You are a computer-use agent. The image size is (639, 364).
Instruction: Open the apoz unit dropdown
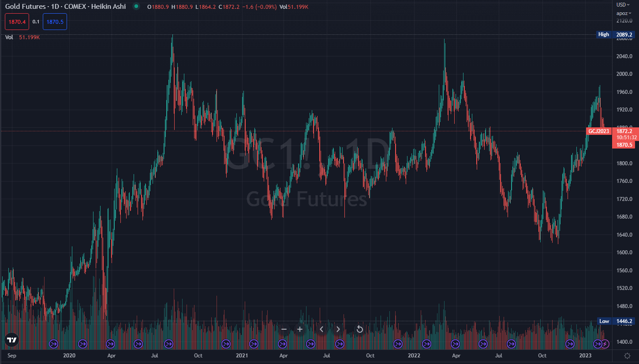pos(624,13)
